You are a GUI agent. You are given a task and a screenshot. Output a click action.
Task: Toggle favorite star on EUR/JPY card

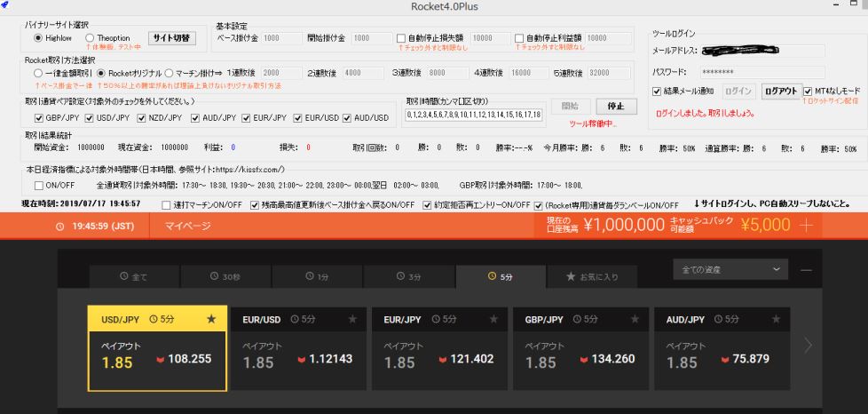(493, 319)
